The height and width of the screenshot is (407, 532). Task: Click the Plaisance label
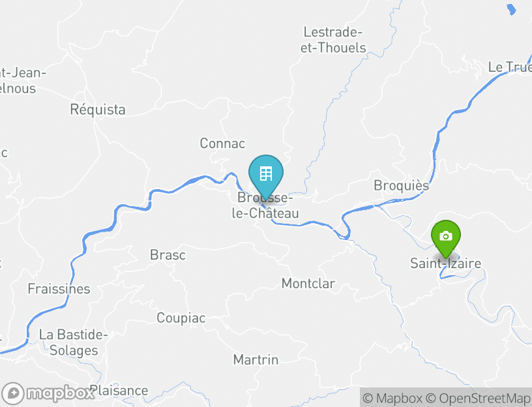click(x=119, y=391)
